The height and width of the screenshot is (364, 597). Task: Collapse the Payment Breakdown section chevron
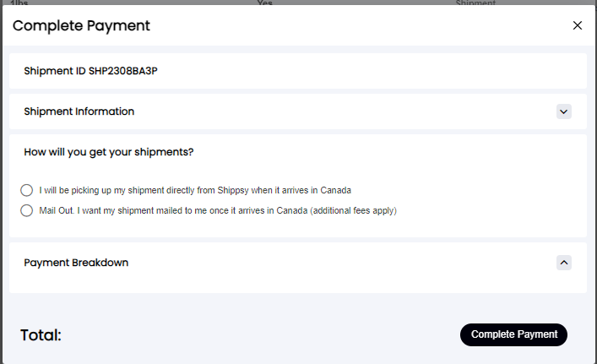pos(564,263)
